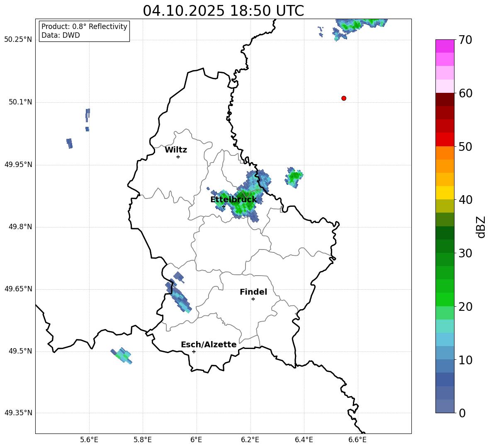The width and height of the screenshot is (491, 448).
Task: Click the colorbar value 50
Action: 465,147
